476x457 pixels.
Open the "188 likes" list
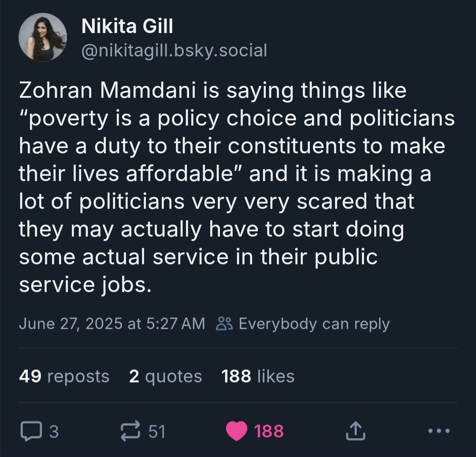point(258,376)
